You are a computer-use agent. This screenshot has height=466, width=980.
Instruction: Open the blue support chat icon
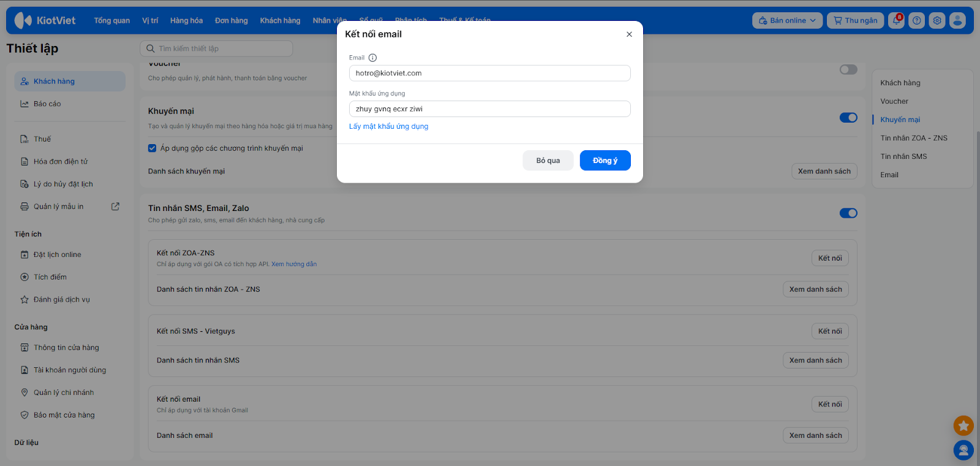pos(963,451)
